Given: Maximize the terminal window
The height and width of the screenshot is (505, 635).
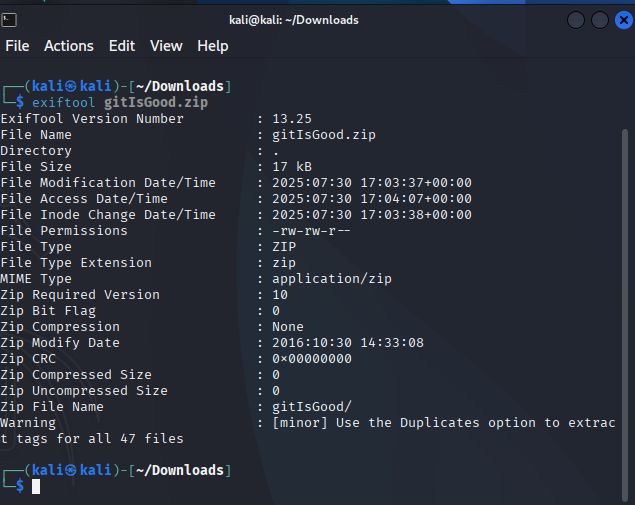Looking at the screenshot, I should (600, 20).
